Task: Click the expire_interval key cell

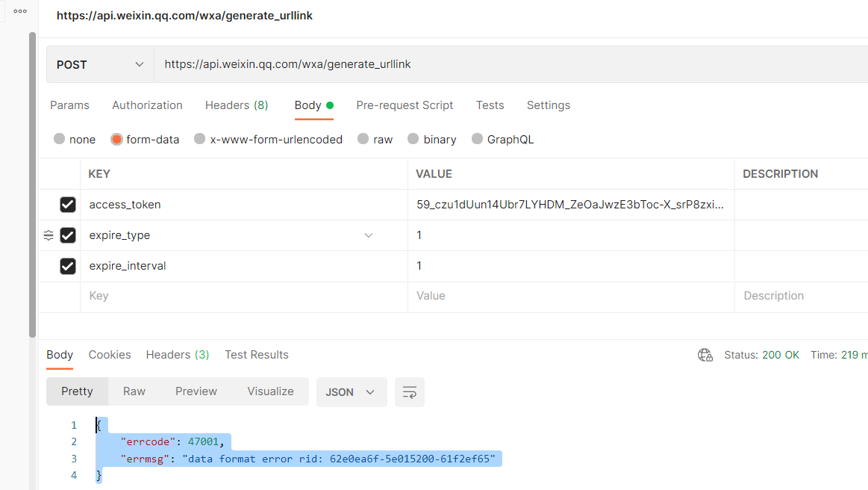Action: [244, 266]
